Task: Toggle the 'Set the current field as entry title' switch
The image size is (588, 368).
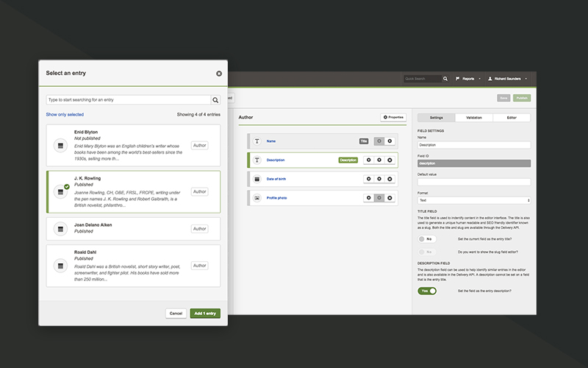Action: [427, 239]
